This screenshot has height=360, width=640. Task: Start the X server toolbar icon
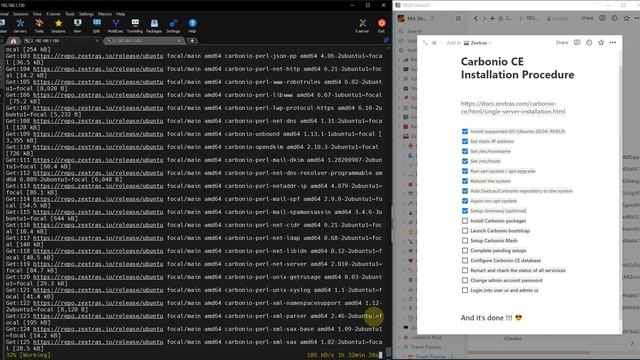362,26
